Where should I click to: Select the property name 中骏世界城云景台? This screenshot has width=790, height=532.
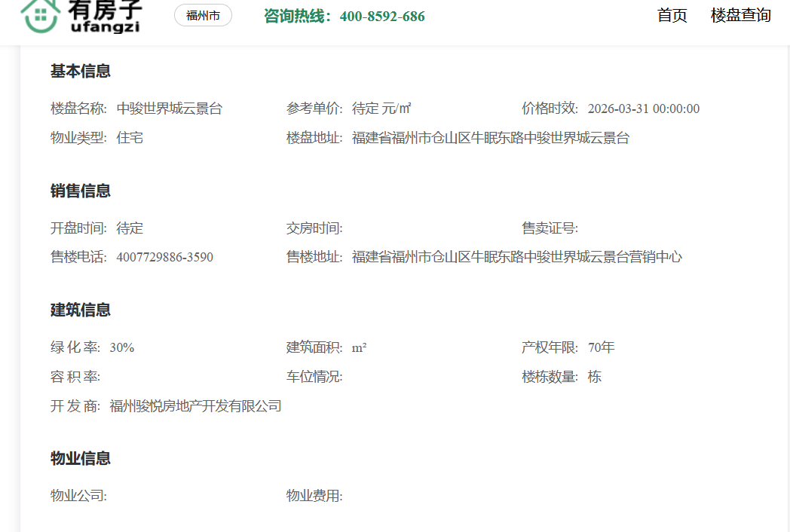pyautogui.click(x=170, y=109)
